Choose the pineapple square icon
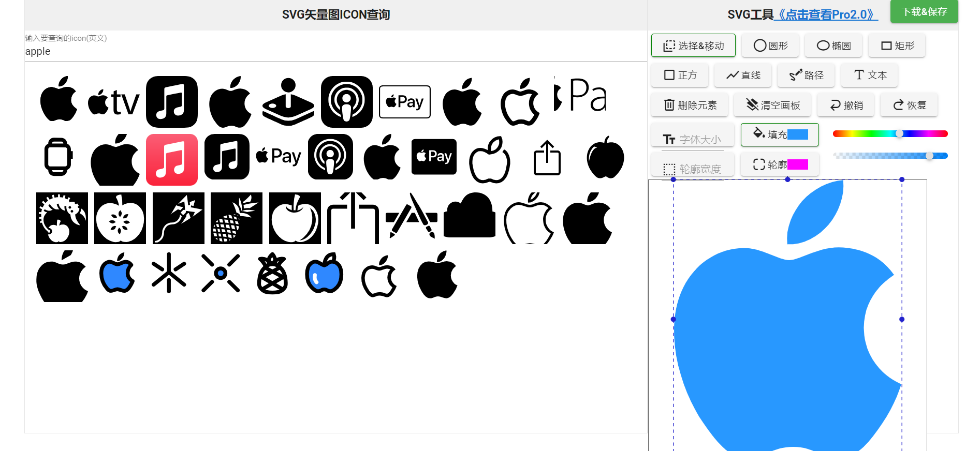This screenshot has width=980, height=451. point(237,218)
